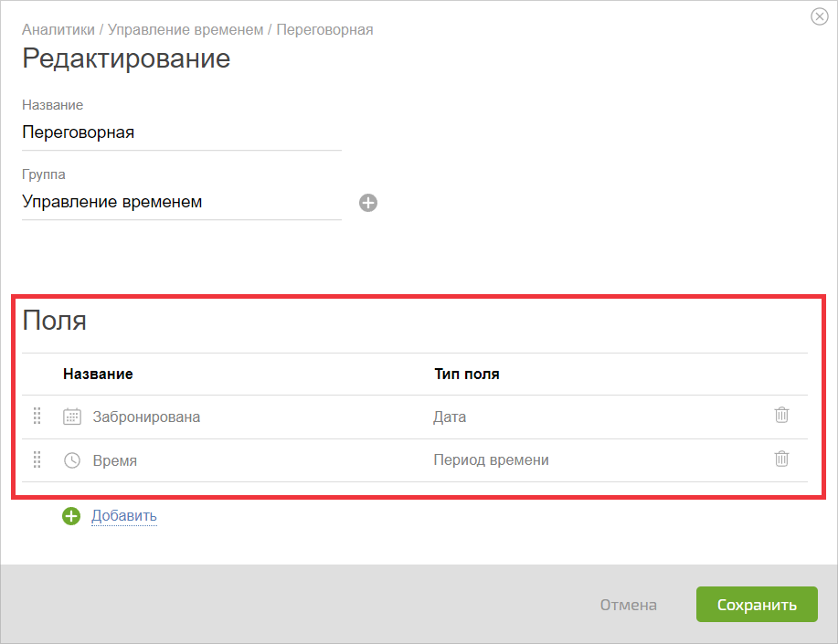The image size is (838, 644).
Task: Click the Название column header
Action: pos(98,374)
